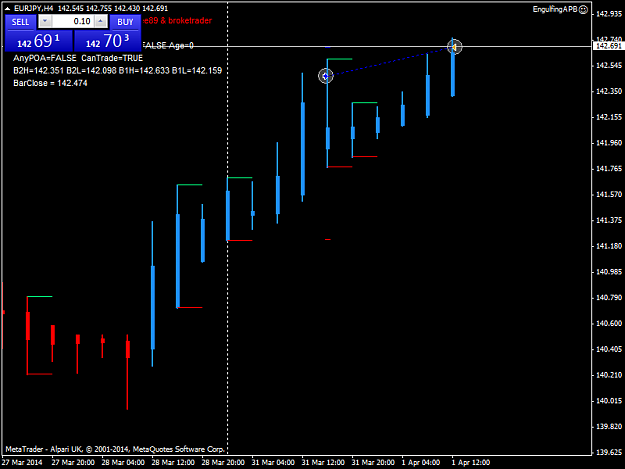The width and height of the screenshot is (625, 469).
Task: Click the EngulfingAPB expert advisor smiley icon
Action: 583,9
